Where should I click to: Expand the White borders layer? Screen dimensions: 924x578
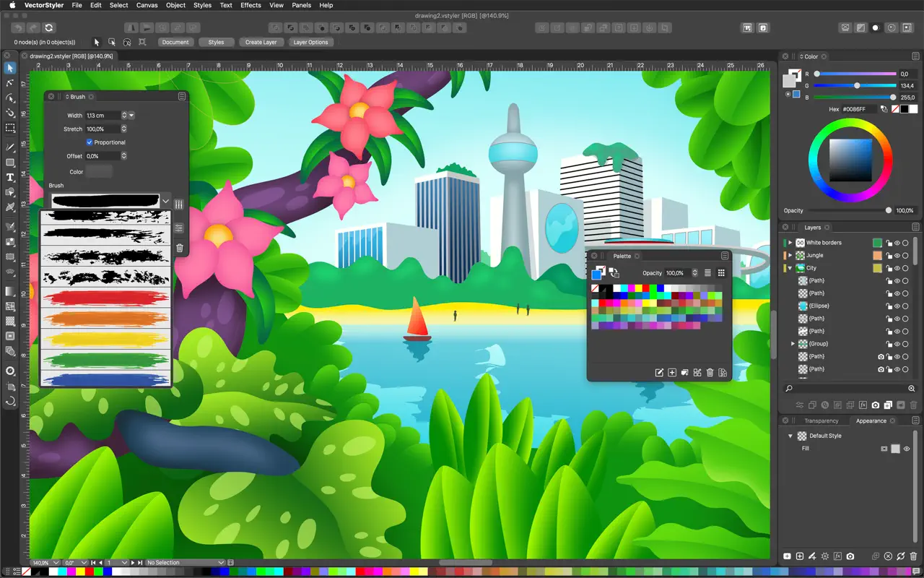point(790,243)
